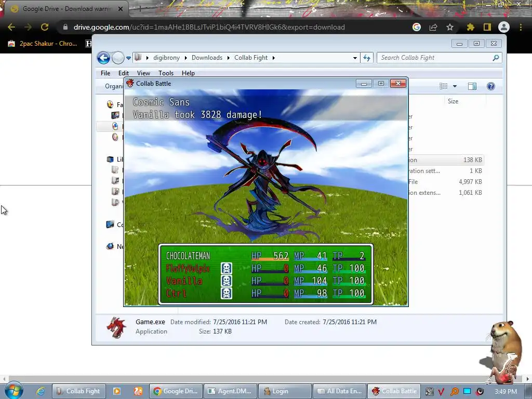532x399 pixels.
Task: Select the 1 KB settings file row
Action: pos(445,170)
